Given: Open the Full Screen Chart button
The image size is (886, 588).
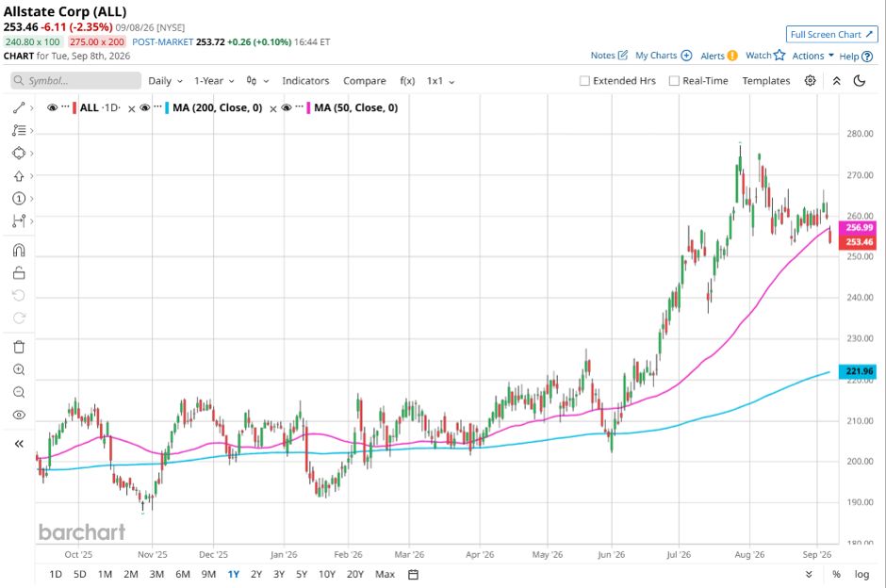Looking at the screenshot, I should coord(831,35).
